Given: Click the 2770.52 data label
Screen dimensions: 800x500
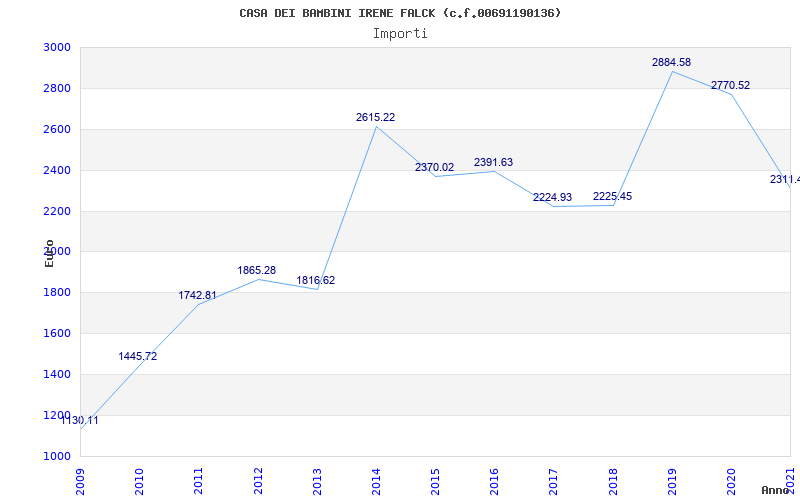Looking at the screenshot, I should click(730, 85).
